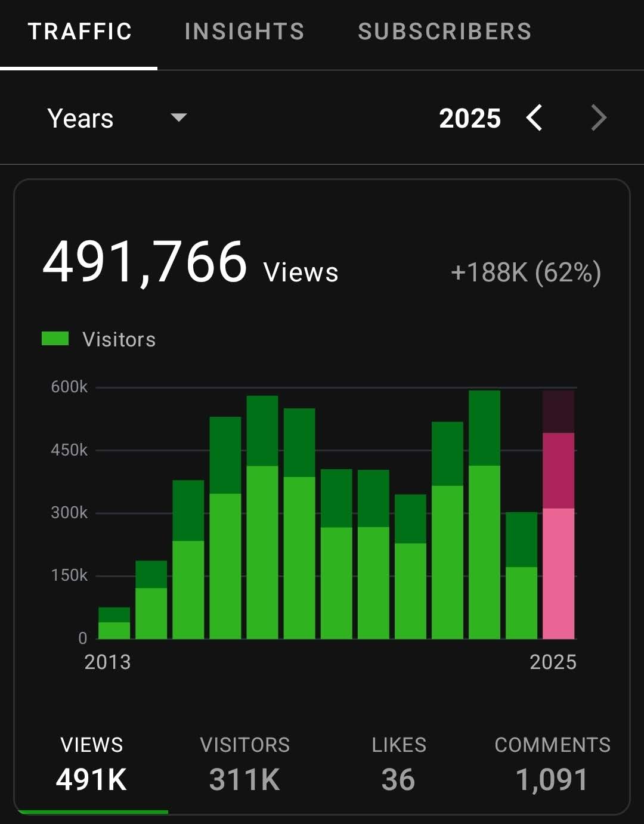Click the green Visitors legend swatch
Viewport: 644px width, 824px height.
(x=55, y=339)
